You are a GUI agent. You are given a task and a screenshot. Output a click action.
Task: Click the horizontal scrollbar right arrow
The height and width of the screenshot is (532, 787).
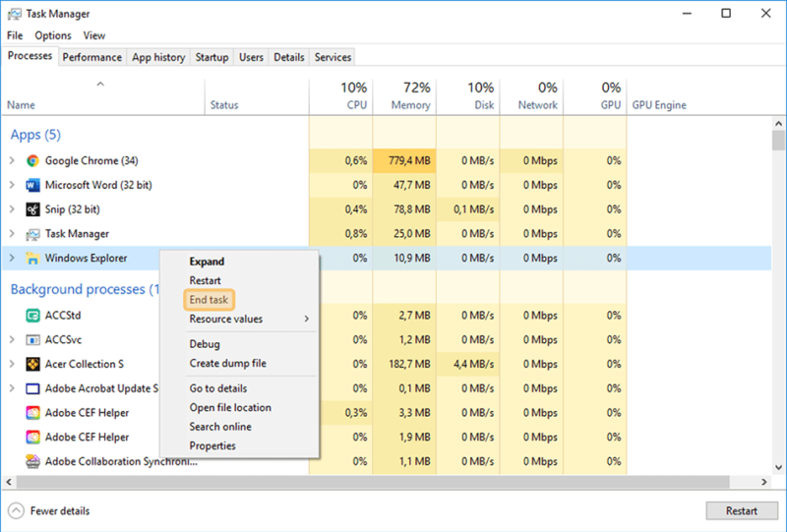coord(764,482)
